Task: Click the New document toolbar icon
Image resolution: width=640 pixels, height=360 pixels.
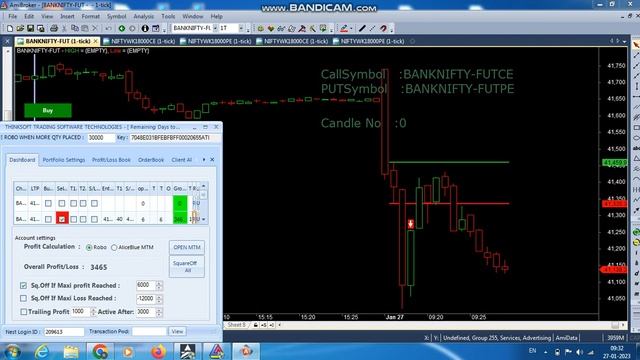Action: [10, 29]
